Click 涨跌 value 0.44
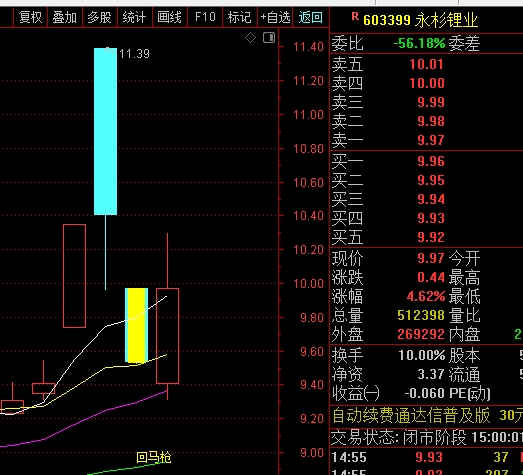 [431, 277]
